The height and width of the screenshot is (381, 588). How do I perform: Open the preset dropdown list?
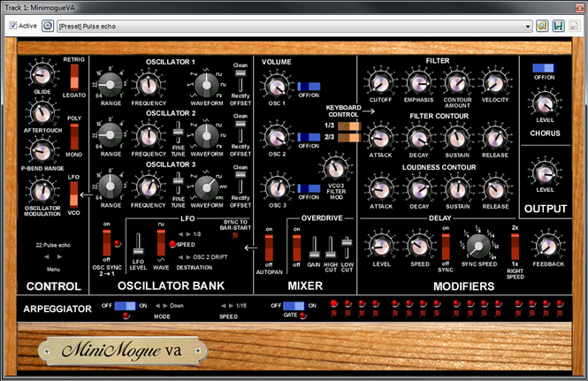[x=528, y=27]
